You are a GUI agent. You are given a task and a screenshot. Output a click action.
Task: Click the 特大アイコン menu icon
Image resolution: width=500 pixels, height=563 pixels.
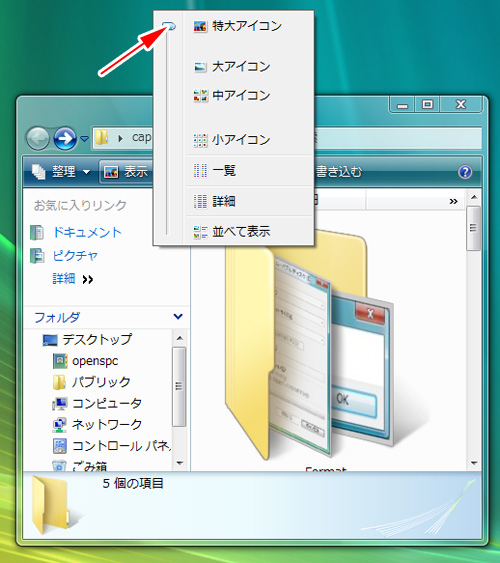tap(200, 26)
